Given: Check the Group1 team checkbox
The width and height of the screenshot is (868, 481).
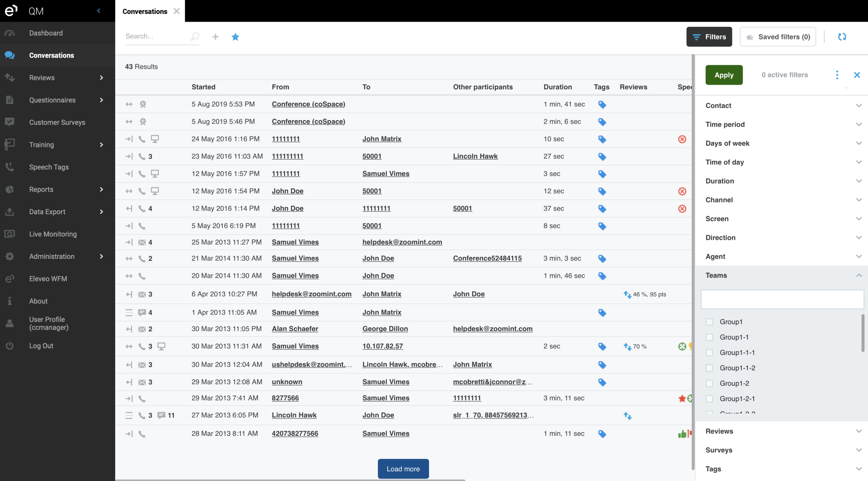Looking at the screenshot, I should point(709,322).
